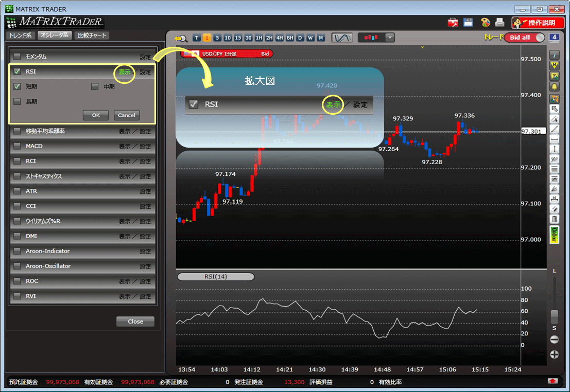Click the Close button in indicator panel
This screenshot has height=392, width=570.
135,322
